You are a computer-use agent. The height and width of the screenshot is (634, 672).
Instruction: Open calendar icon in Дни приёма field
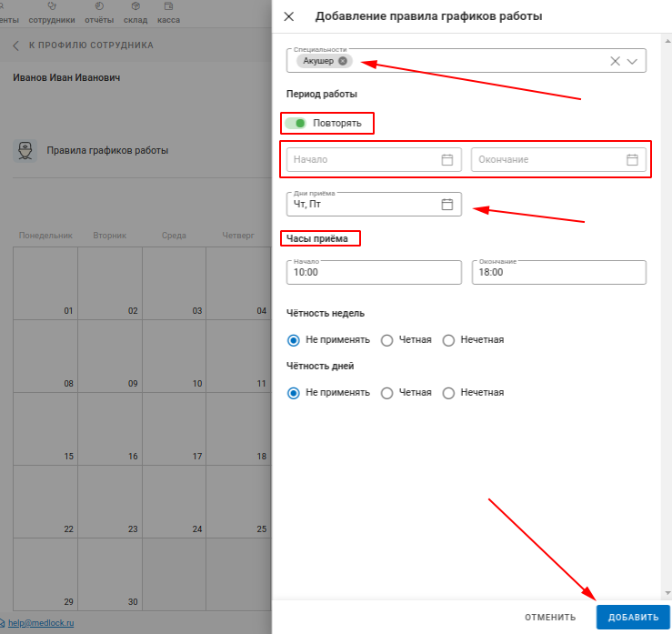pos(447,204)
